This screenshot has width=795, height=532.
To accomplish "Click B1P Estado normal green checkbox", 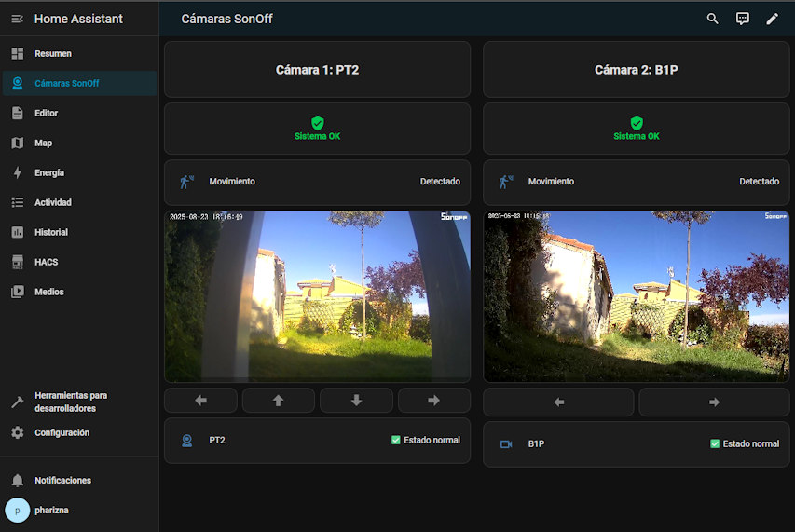I will 715,443.
